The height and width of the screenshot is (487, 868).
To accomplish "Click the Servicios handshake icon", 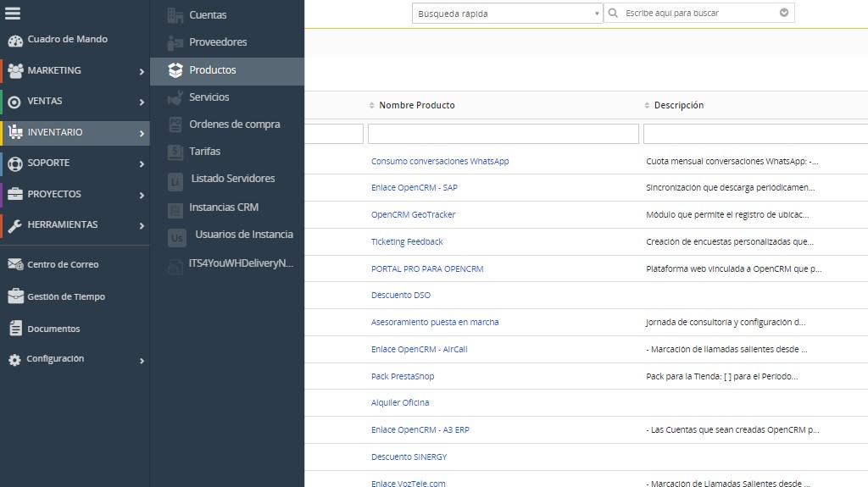I will pos(175,97).
